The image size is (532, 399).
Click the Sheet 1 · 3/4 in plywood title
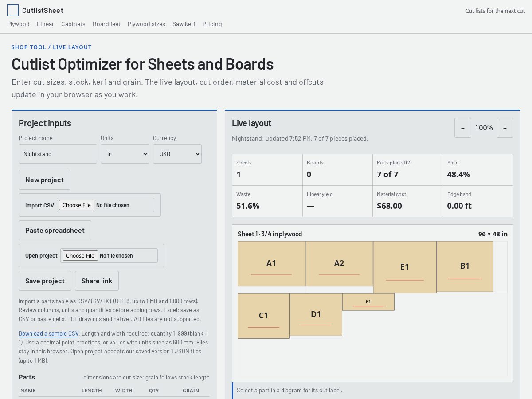[270, 234]
